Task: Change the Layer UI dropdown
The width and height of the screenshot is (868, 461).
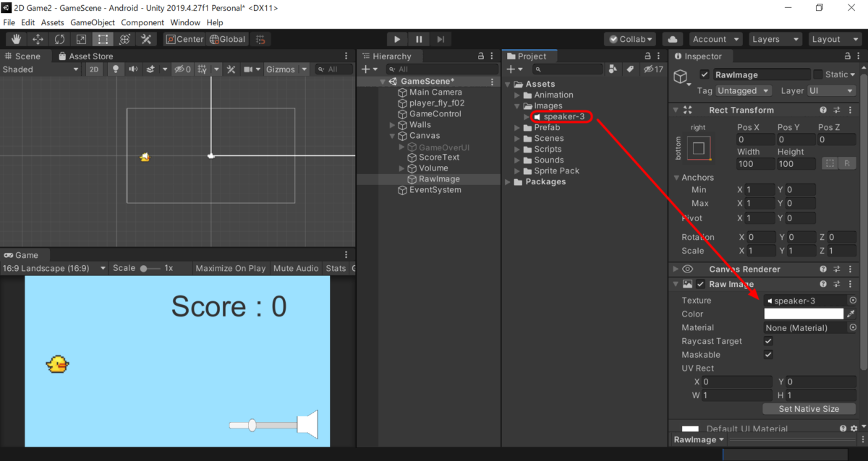Action: [832, 91]
